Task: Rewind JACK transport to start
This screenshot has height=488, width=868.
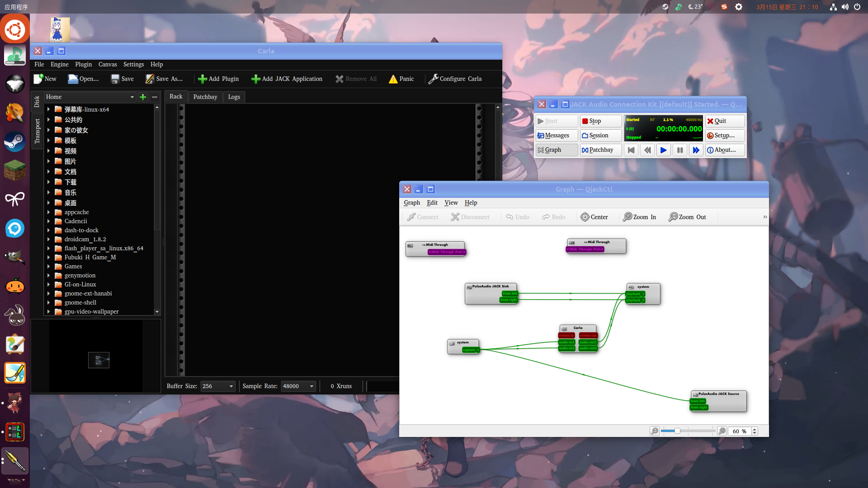Action: pyautogui.click(x=631, y=150)
